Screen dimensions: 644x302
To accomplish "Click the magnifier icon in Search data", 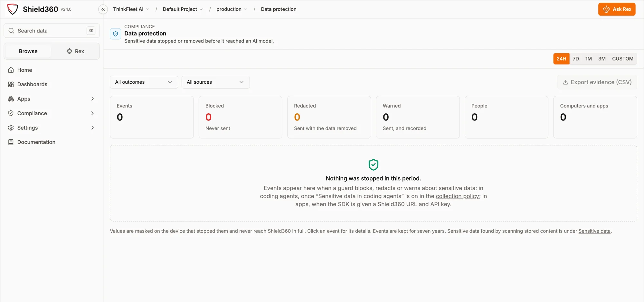I will [11, 31].
